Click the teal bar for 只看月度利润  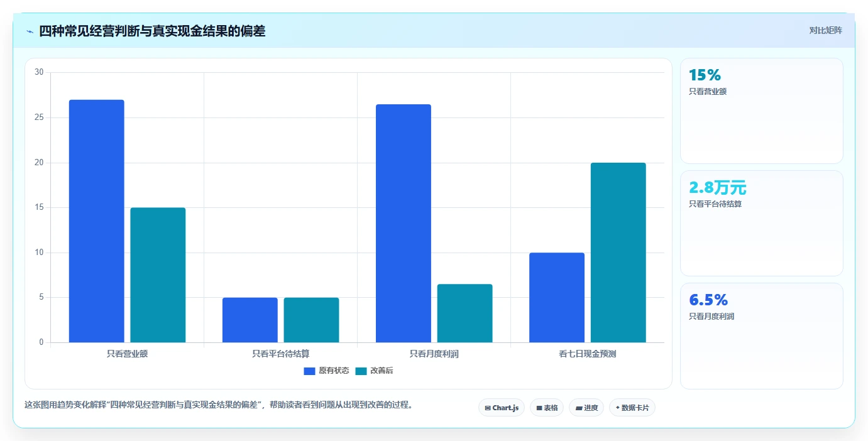pyautogui.click(x=464, y=313)
